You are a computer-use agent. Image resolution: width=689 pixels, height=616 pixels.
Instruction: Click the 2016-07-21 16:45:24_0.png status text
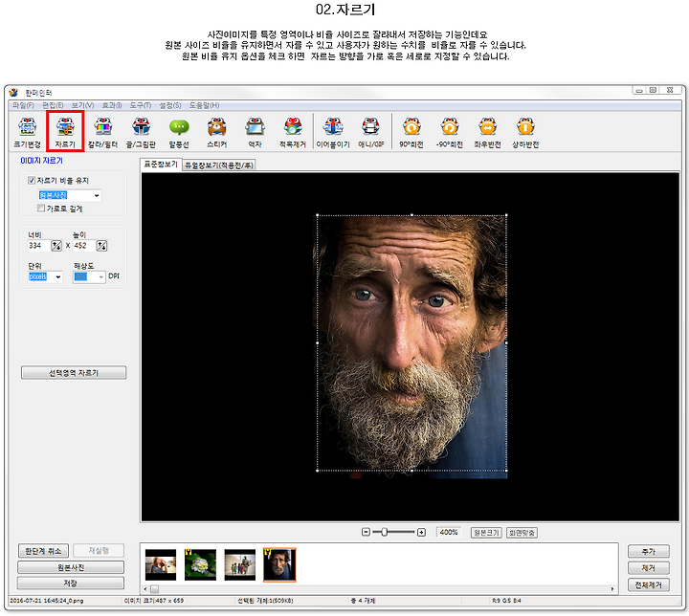pos(46,600)
